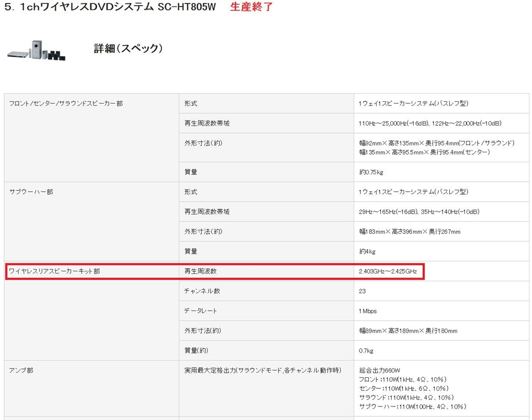Click 再生周波数帯域 in the subwoofer section

click(x=207, y=212)
